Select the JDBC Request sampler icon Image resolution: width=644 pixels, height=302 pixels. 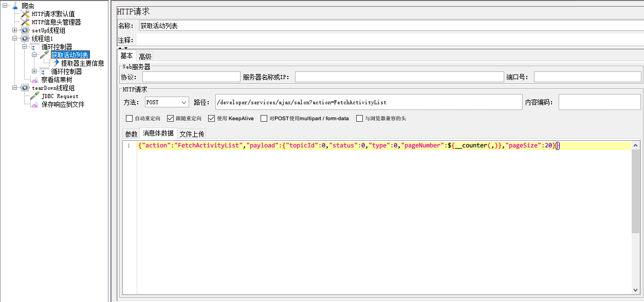34,96
